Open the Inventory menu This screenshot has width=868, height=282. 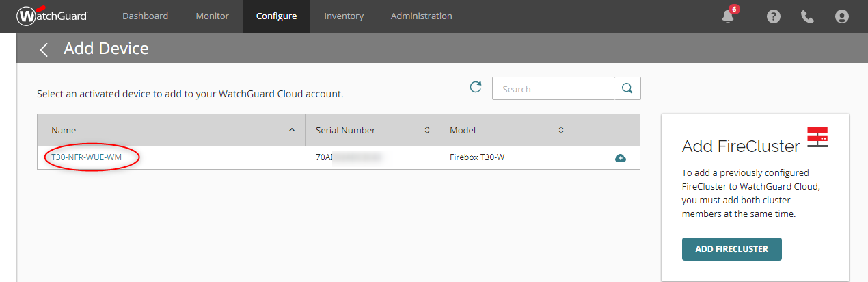[x=344, y=16]
